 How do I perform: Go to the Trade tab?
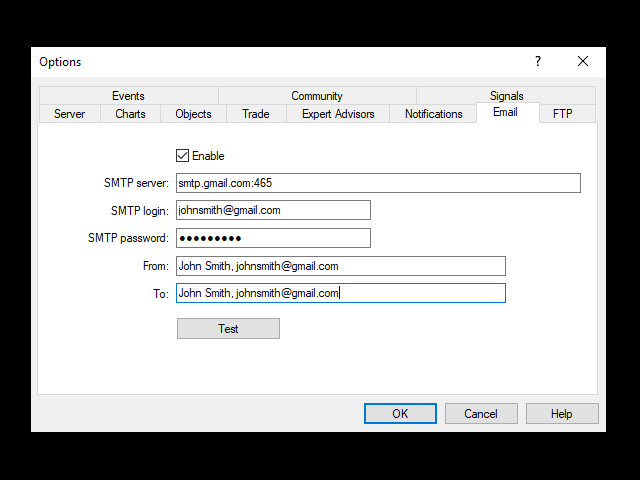click(255, 114)
